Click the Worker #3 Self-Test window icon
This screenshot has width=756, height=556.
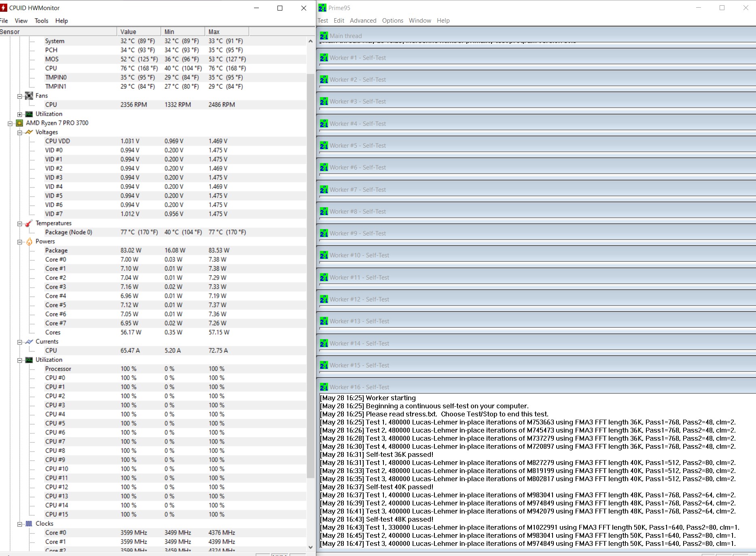pos(324,101)
